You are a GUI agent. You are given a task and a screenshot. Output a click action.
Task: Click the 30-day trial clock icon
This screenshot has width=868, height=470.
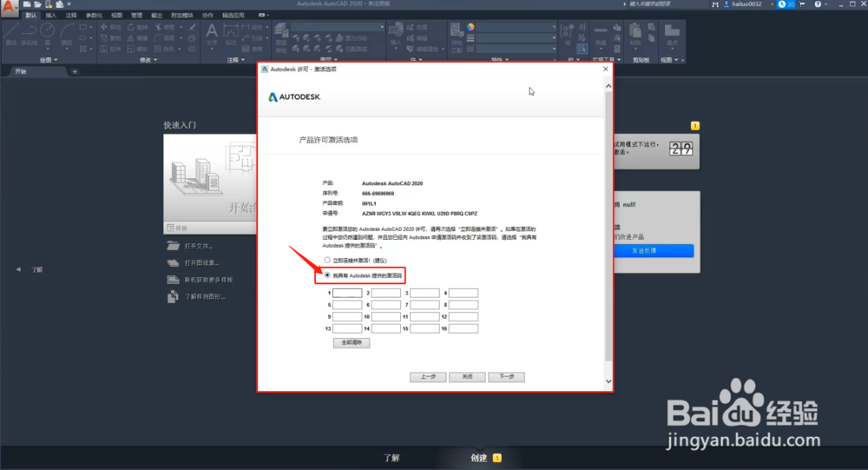pyautogui.click(x=786, y=3)
